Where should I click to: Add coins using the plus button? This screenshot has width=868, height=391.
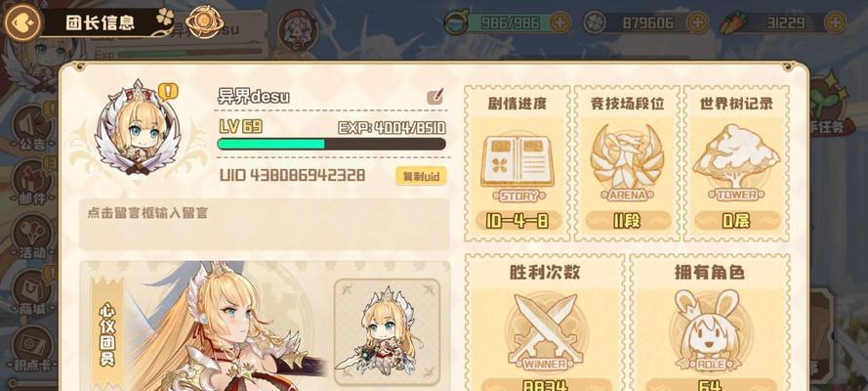(697, 22)
